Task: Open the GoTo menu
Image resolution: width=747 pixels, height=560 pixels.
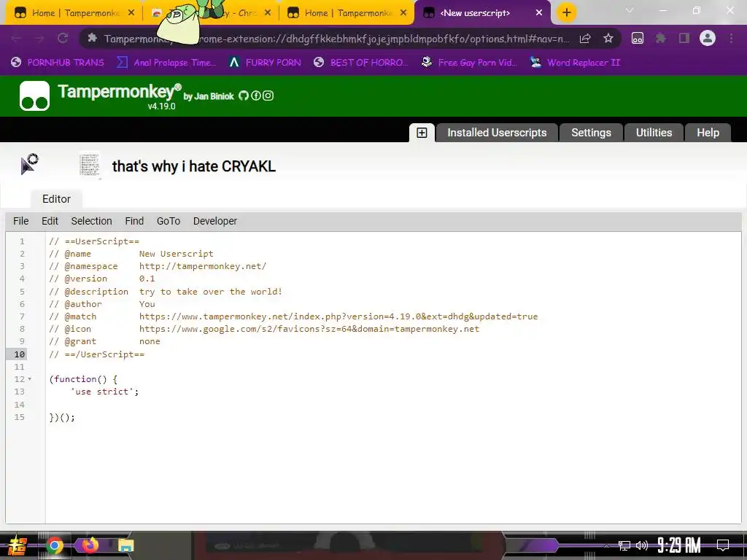Action: click(169, 221)
